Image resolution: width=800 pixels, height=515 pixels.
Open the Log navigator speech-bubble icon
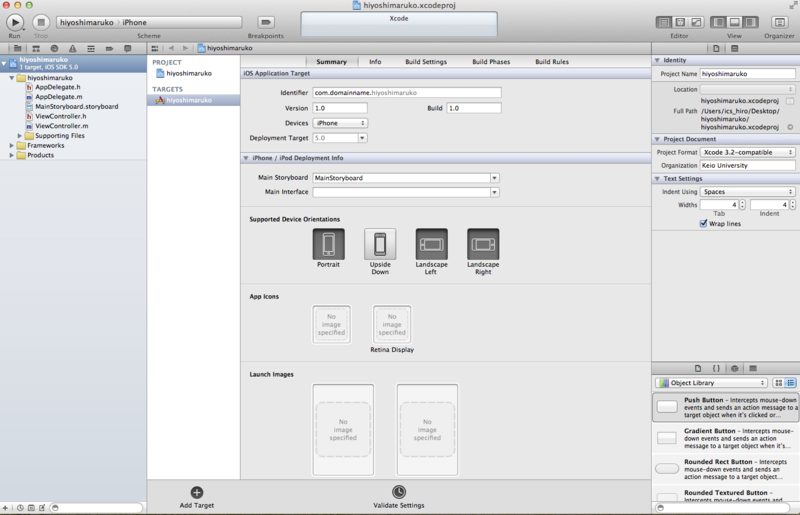tap(128, 48)
